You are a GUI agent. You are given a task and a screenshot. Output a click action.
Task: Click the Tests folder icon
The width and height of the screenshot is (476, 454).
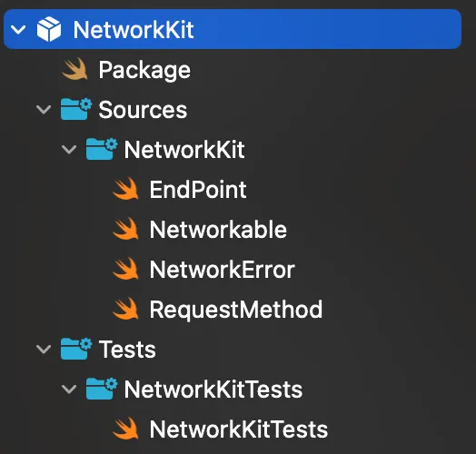pyautogui.click(x=76, y=349)
